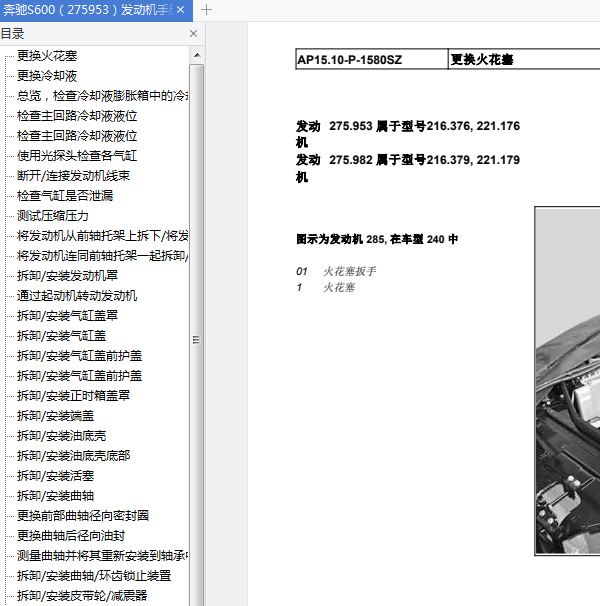Open 更换火花塞 in table of contents
Image resolution: width=600 pixels, height=606 pixels.
click(x=47, y=56)
